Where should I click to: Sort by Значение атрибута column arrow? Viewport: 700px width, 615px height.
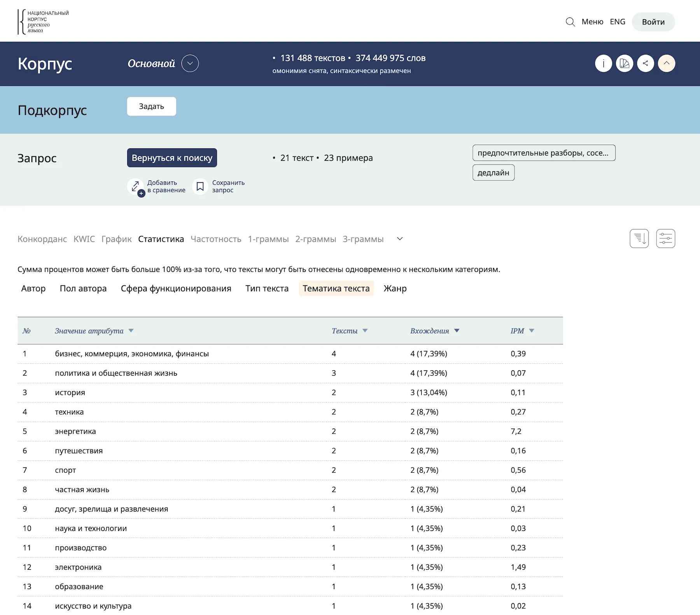131,331
